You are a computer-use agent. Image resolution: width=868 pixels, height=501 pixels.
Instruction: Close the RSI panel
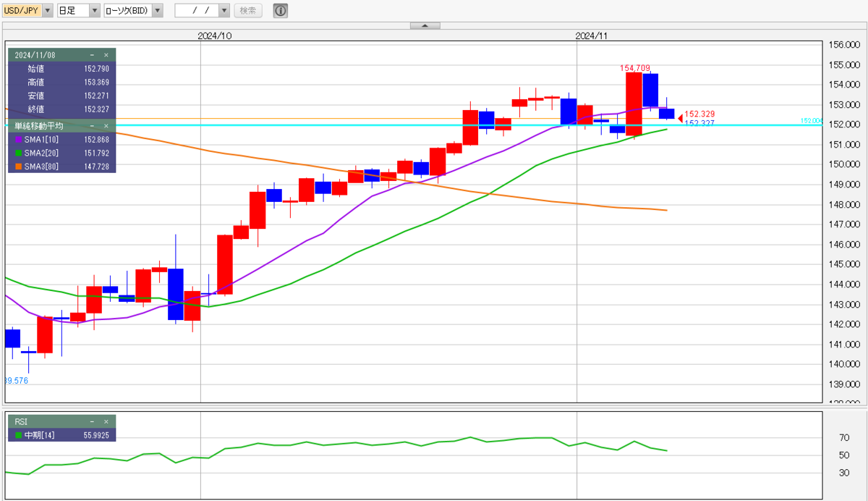point(106,421)
